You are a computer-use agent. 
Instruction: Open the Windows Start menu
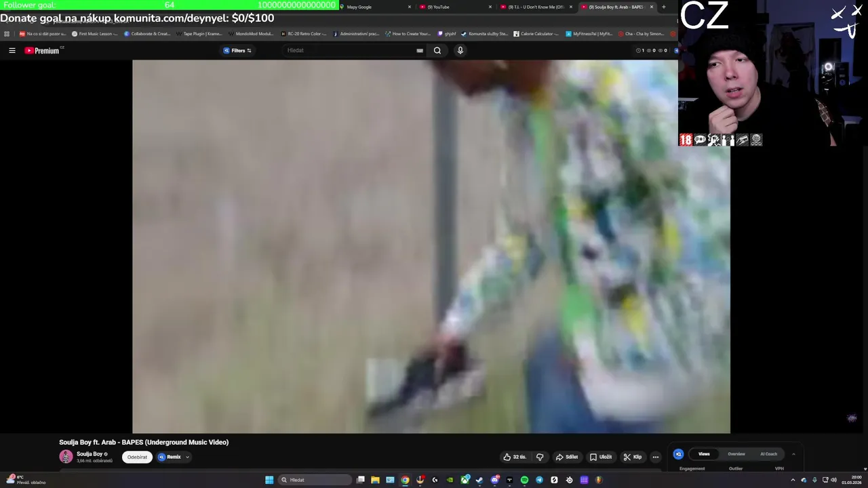[x=269, y=480]
